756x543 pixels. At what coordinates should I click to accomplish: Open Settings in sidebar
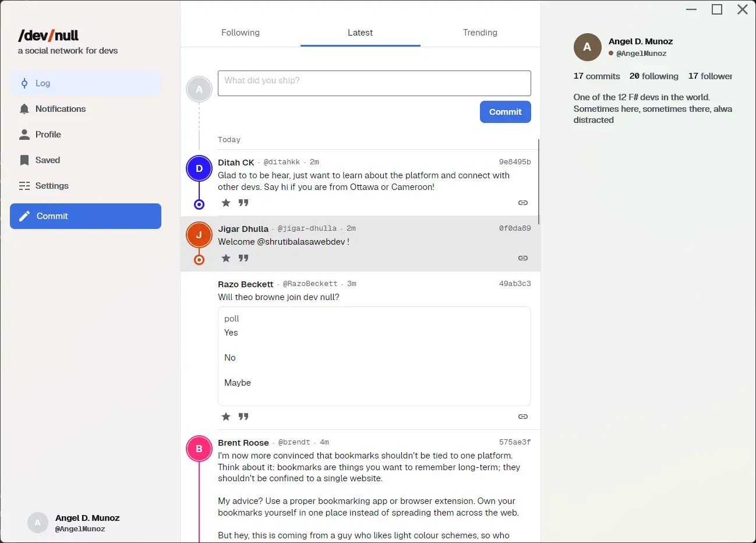click(86, 186)
